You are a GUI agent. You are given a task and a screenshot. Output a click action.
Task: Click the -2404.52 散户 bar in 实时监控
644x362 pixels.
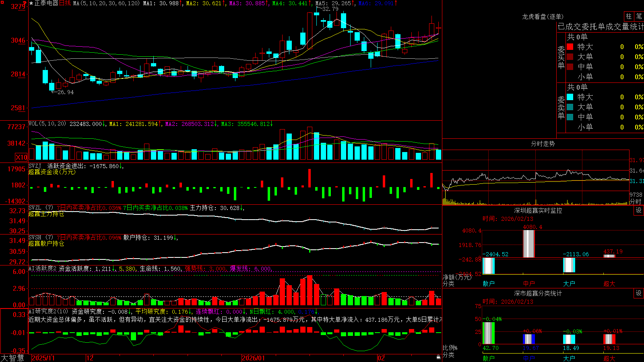click(x=489, y=266)
